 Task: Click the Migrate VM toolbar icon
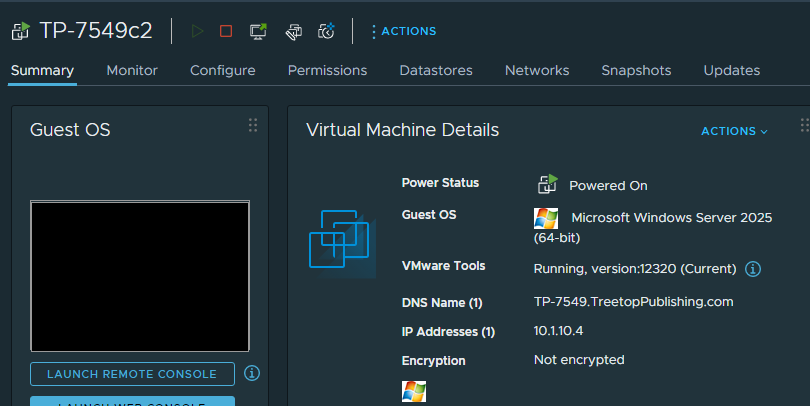pyautogui.click(x=293, y=32)
